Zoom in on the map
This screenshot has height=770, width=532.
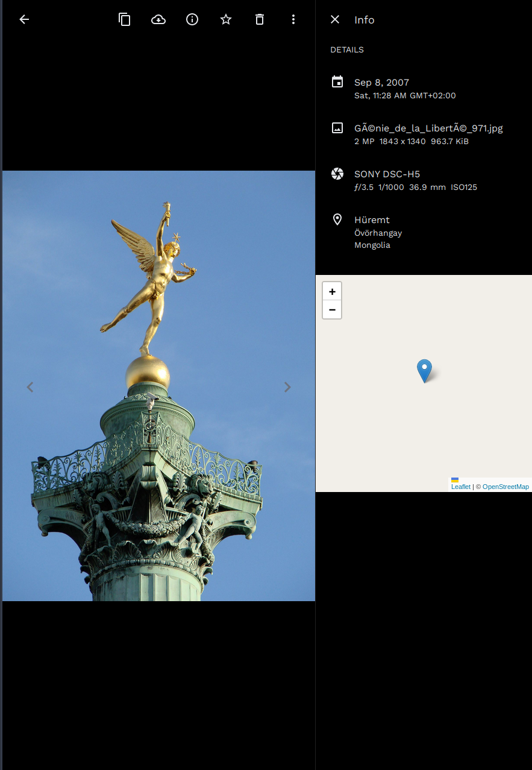(x=332, y=291)
